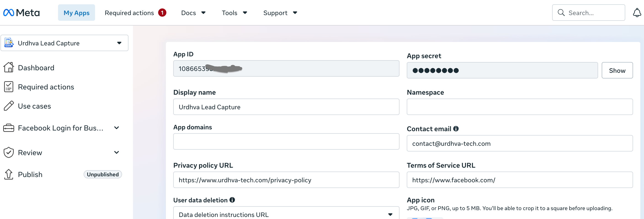The image size is (644, 219).
Task: Open Facebook Login for Business item
Action: point(61,128)
